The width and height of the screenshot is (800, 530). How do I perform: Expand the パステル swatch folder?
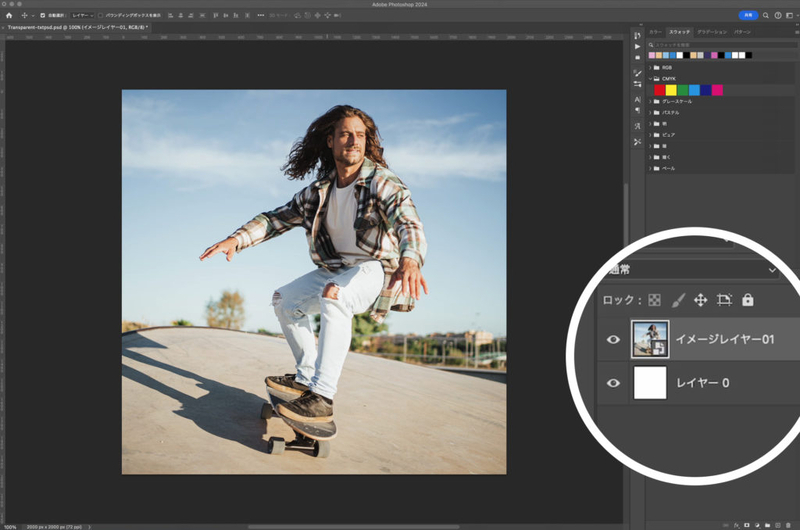click(651, 112)
